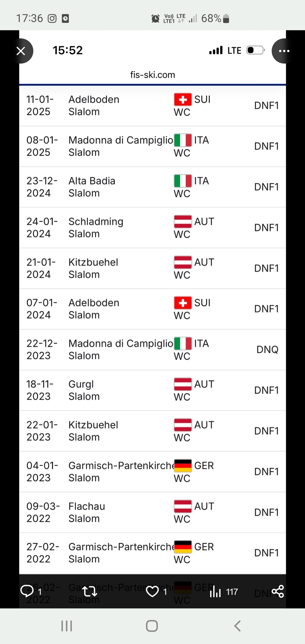Tap the DNQ result for Madonna di Campiglio
The height and width of the screenshot is (644, 305).
click(267, 350)
